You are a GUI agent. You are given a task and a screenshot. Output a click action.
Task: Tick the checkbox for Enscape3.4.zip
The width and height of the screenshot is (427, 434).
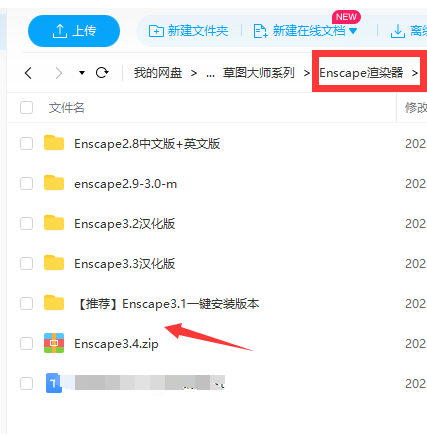tap(27, 343)
